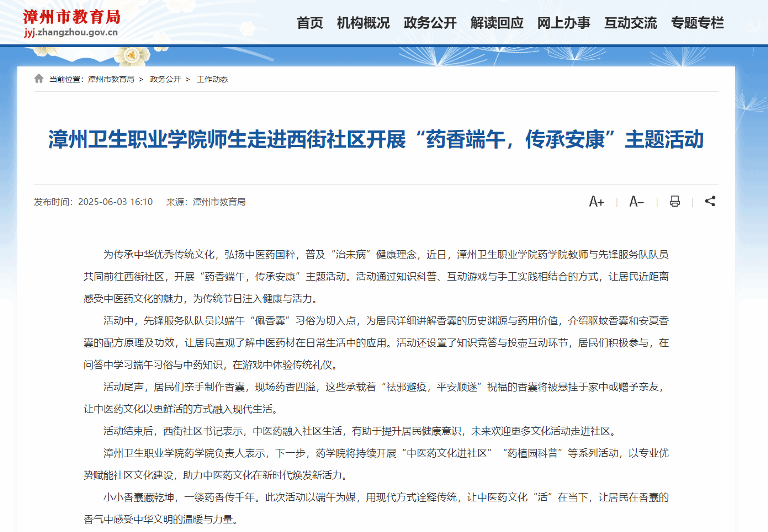Select 互动交流 in the navigation bar
The image size is (768, 532).
(x=630, y=23)
